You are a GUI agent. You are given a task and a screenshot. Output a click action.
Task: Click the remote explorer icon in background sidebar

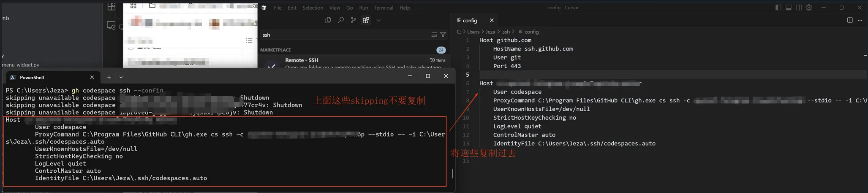click(x=111, y=25)
